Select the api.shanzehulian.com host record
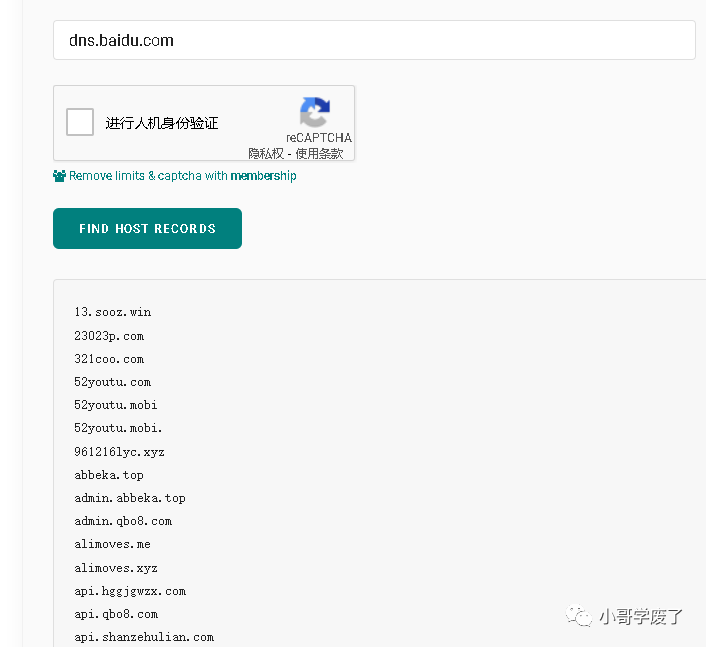Screen dimensions: 706x647 (x=144, y=637)
